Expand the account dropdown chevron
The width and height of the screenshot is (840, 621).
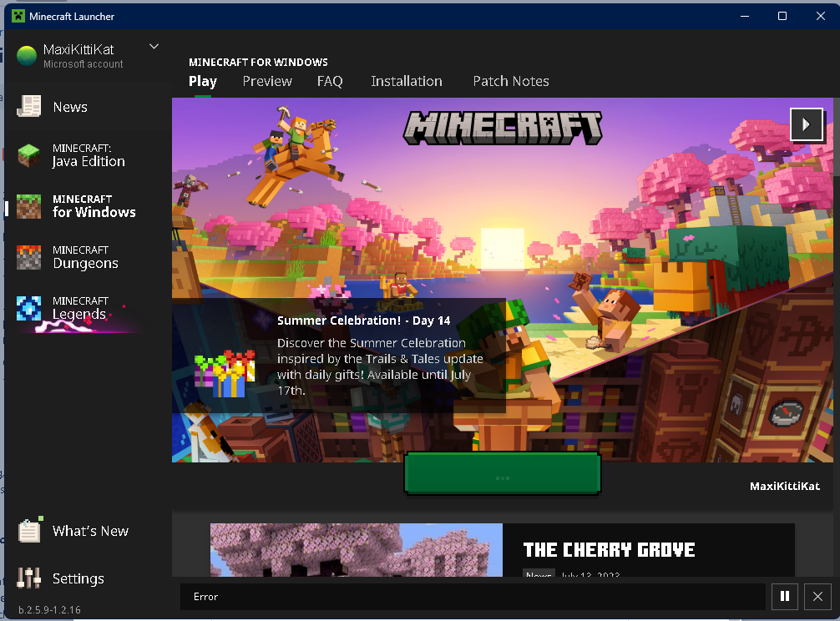[154, 47]
